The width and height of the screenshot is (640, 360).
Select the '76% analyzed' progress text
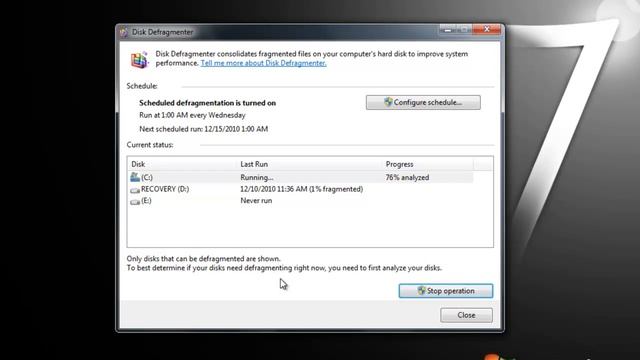pyautogui.click(x=407, y=178)
